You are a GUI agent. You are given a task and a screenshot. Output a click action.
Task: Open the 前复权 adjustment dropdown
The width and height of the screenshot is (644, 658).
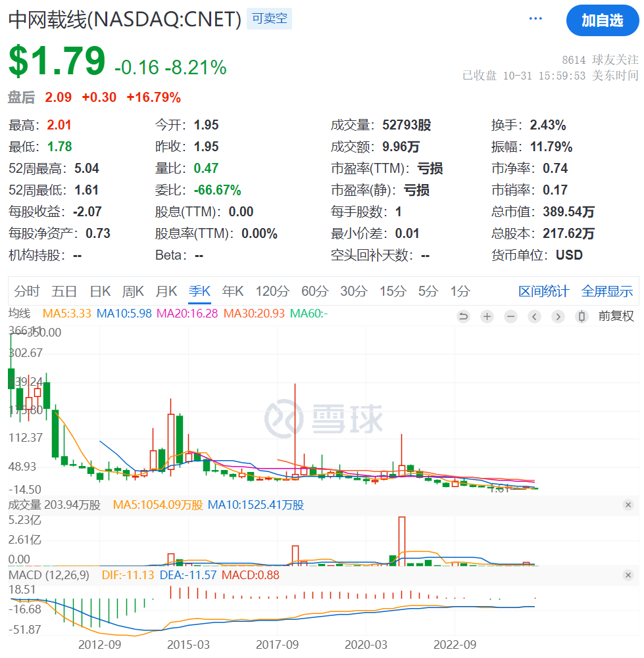click(616, 316)
